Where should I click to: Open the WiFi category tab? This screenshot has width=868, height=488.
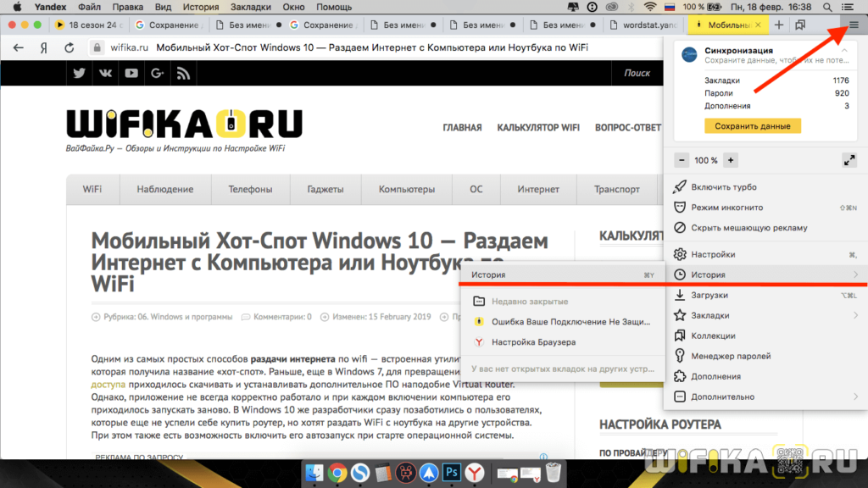tap(92, 189)
